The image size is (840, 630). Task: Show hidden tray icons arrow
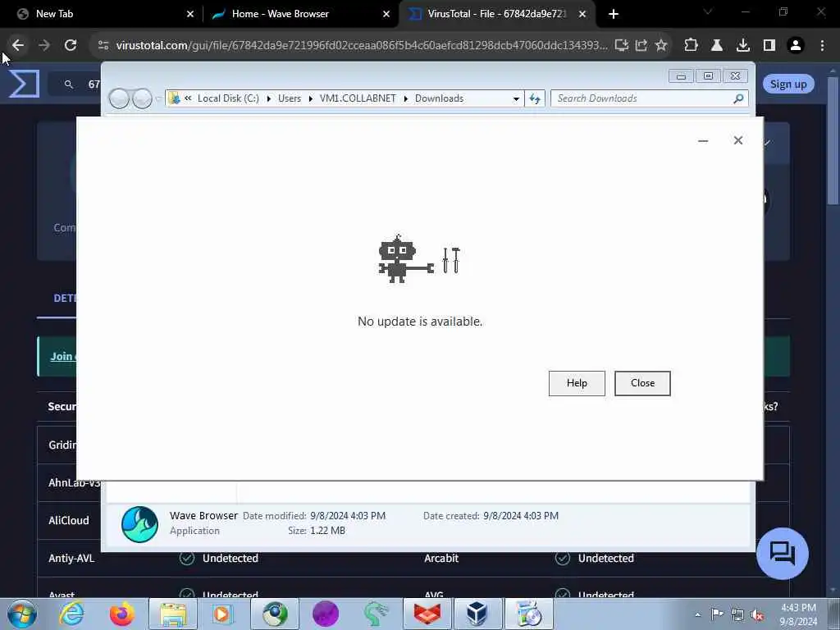697,614
